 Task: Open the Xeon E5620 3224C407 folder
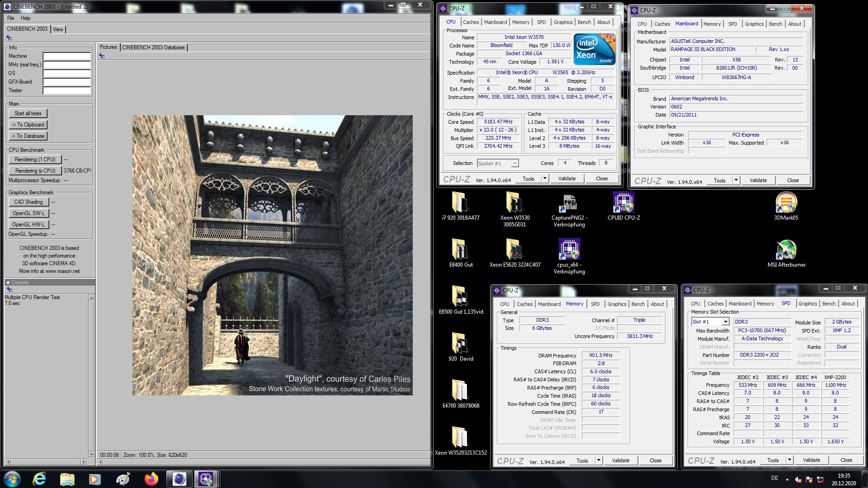point(514,249)
